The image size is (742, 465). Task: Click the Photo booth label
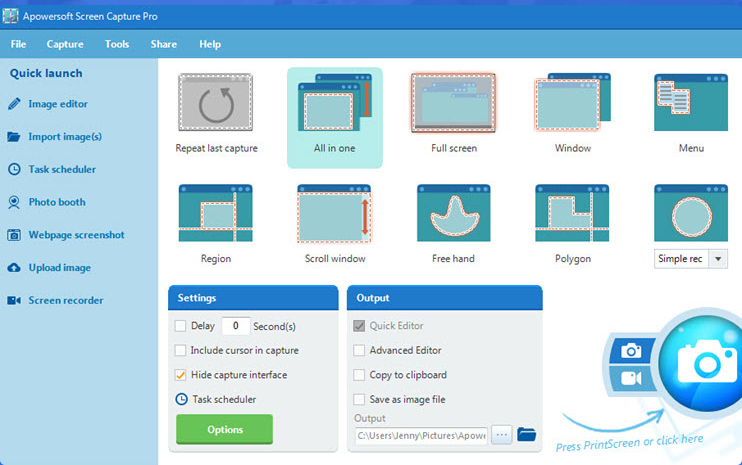57,202
